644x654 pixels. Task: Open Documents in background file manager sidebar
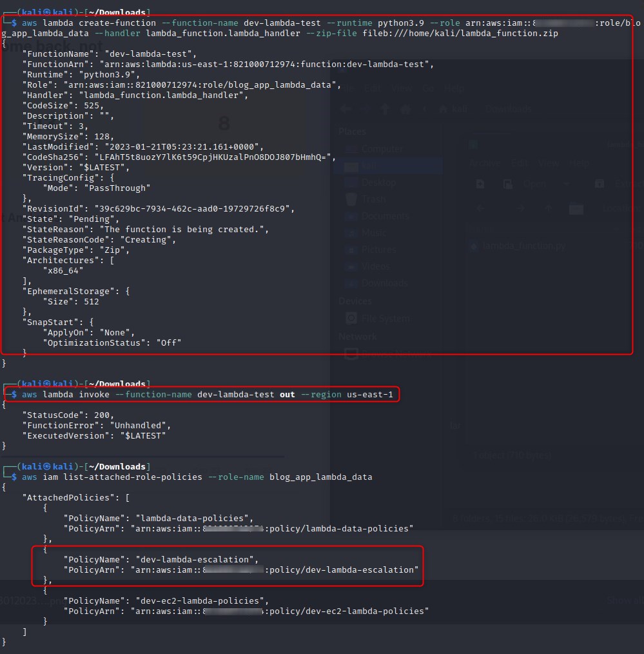(385, 216)
